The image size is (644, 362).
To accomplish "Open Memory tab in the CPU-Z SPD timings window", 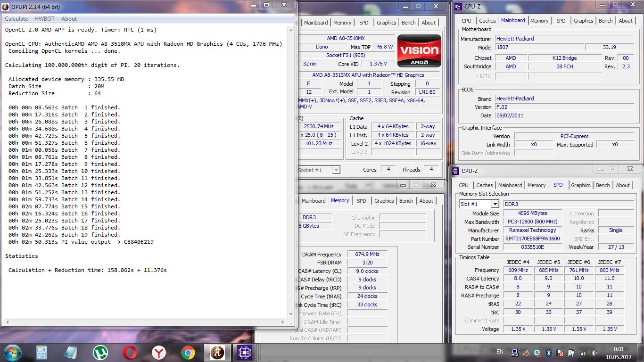I will (x=537, y=186).
